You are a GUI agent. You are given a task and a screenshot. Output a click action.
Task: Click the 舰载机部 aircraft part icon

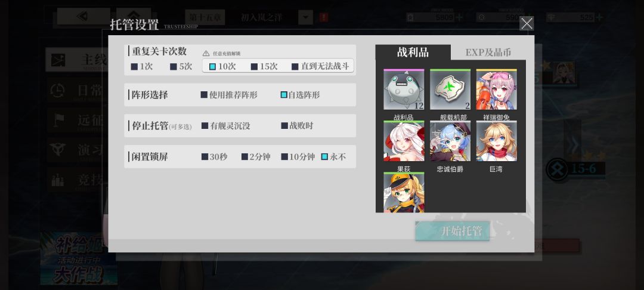tap(450, 90)
